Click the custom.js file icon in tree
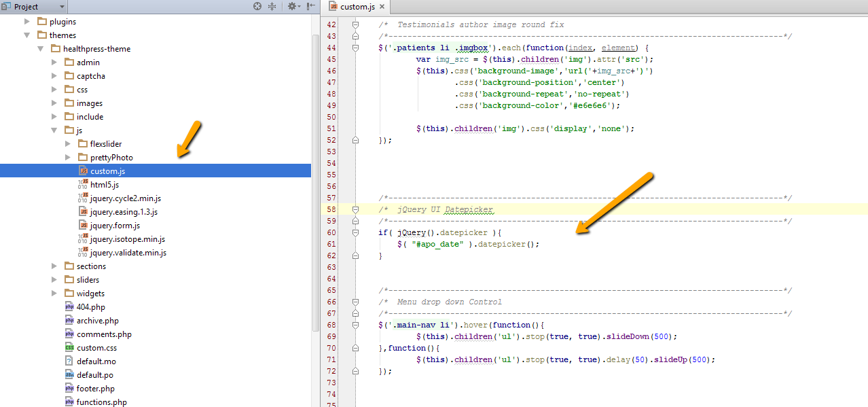The image size is (868, 407). coord(83,171)
